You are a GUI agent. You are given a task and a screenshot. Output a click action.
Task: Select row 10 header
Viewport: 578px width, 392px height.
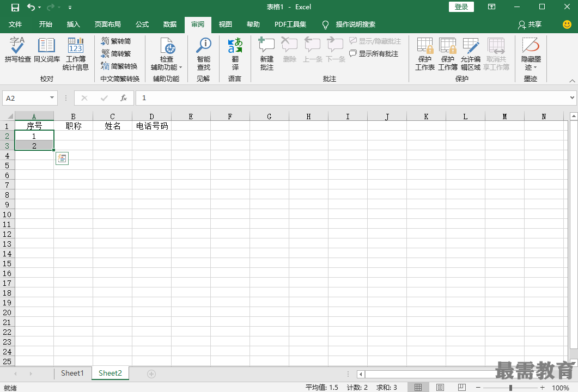[x=7, y=215]
